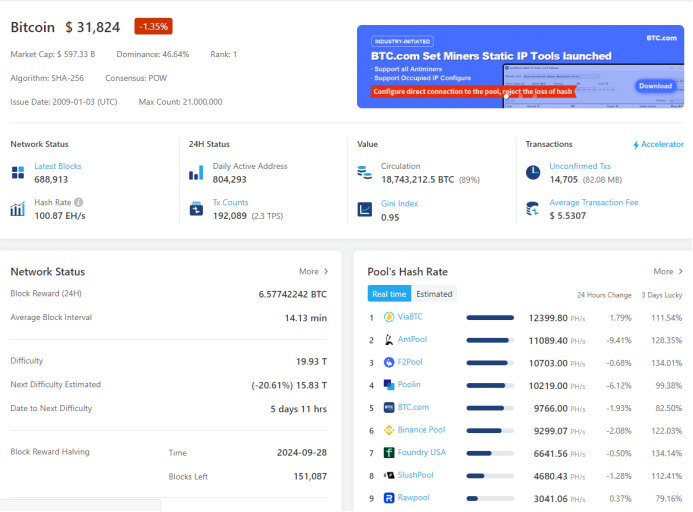The image size is (693, 512).
Task: Open the Gini Index link
Action: pos(399,204)
